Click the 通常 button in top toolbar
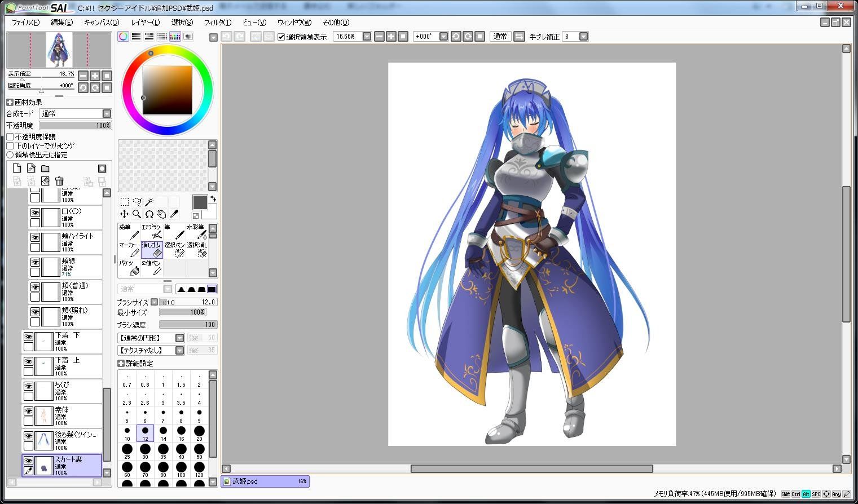The image size is (858, 504). pos(500,37)
